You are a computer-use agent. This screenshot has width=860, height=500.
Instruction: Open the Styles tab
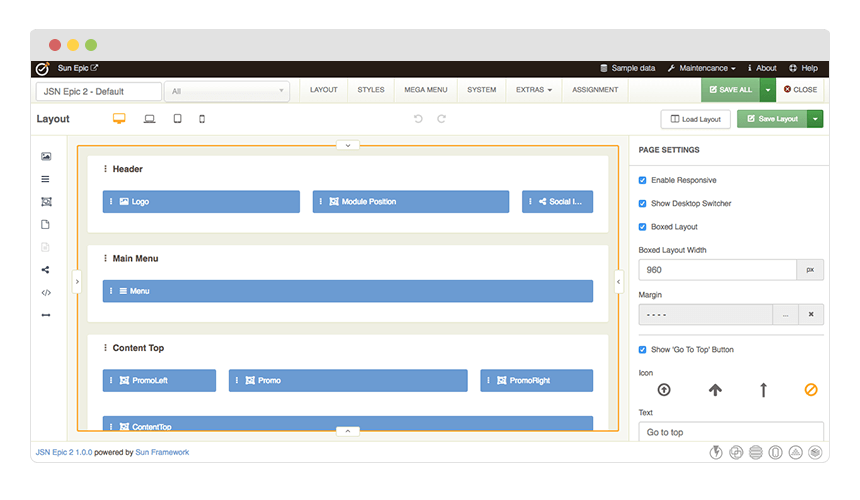(371, 90)
